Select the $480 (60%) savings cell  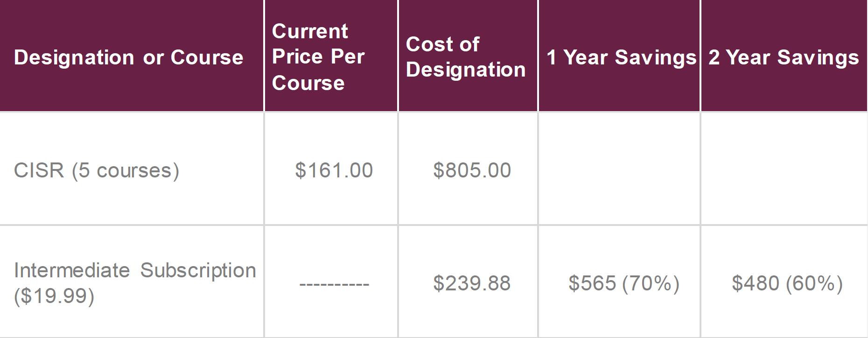[x=784, y=282]
